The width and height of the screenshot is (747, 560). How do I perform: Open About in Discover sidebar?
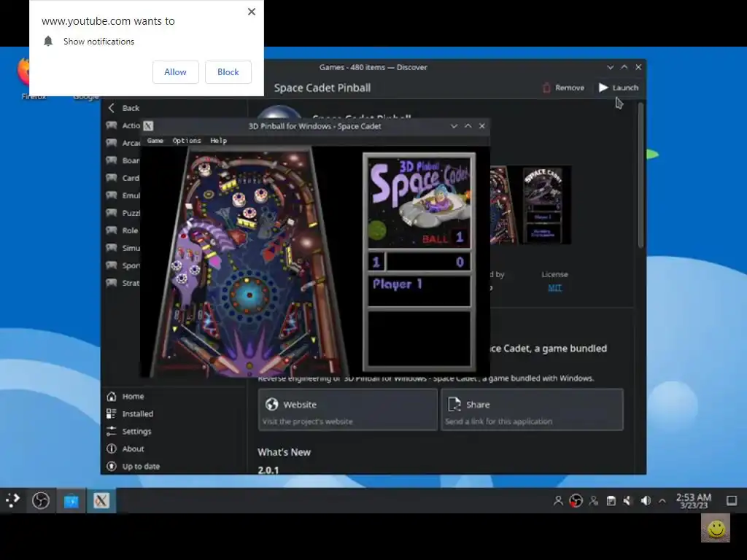coord(125,448)
